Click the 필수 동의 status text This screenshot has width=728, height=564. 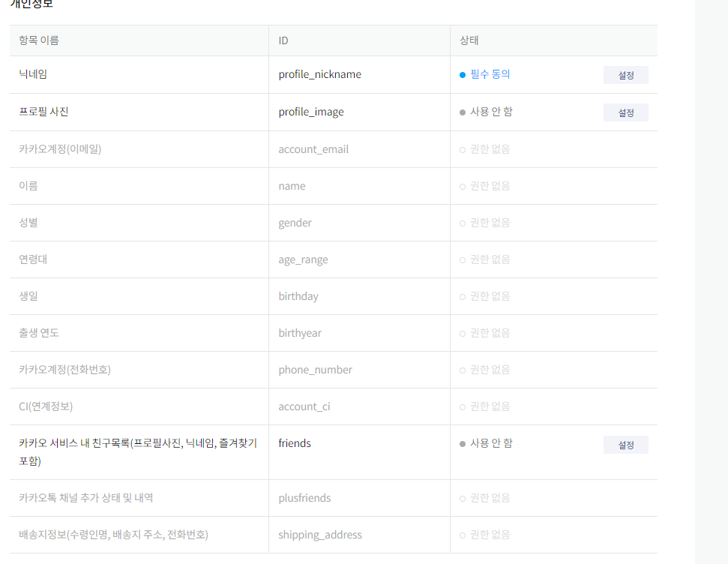(490, 74)
